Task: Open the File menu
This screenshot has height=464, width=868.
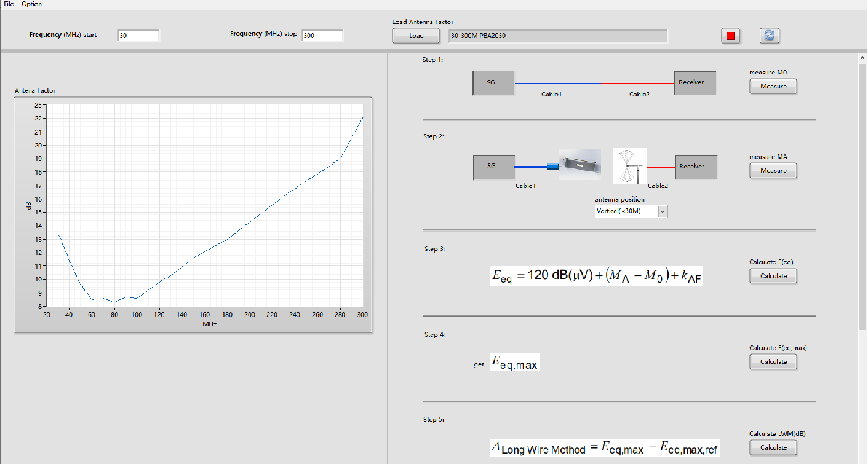Action: point(9,4)
